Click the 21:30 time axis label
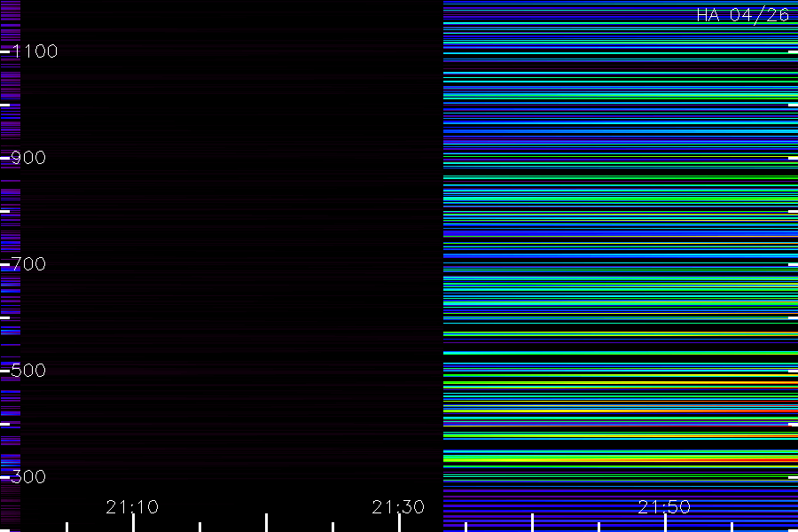Screen dimensions: 798x532 (x=398, y=506)
